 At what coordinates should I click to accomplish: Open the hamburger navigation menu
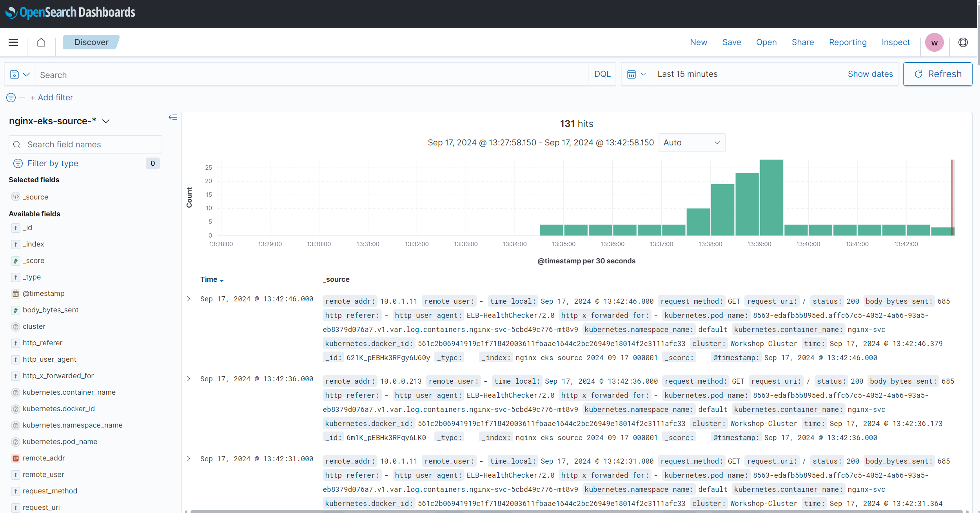[x=13, y=42]
